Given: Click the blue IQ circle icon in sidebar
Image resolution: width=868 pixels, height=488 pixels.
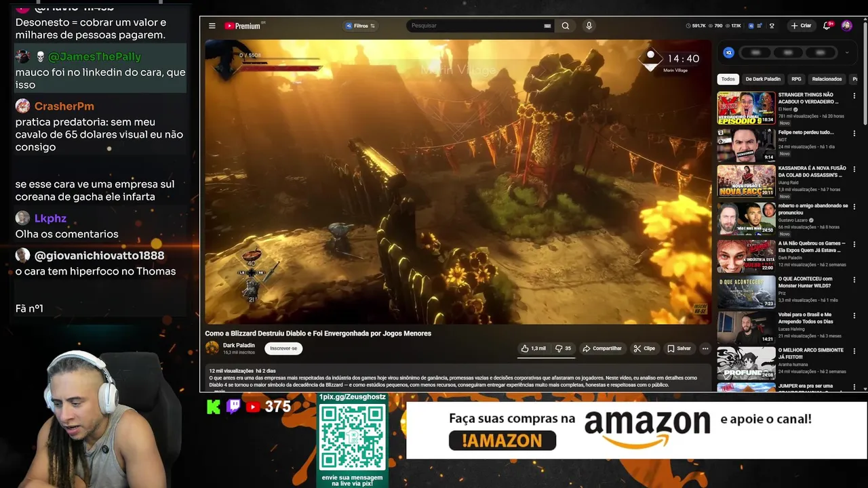Looking at the screenshot, I should coord(729,52).
